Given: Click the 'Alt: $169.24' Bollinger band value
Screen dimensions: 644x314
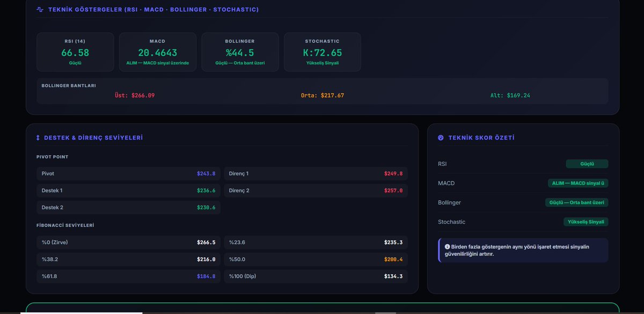Looking at the screenshot, I should 510,95.
